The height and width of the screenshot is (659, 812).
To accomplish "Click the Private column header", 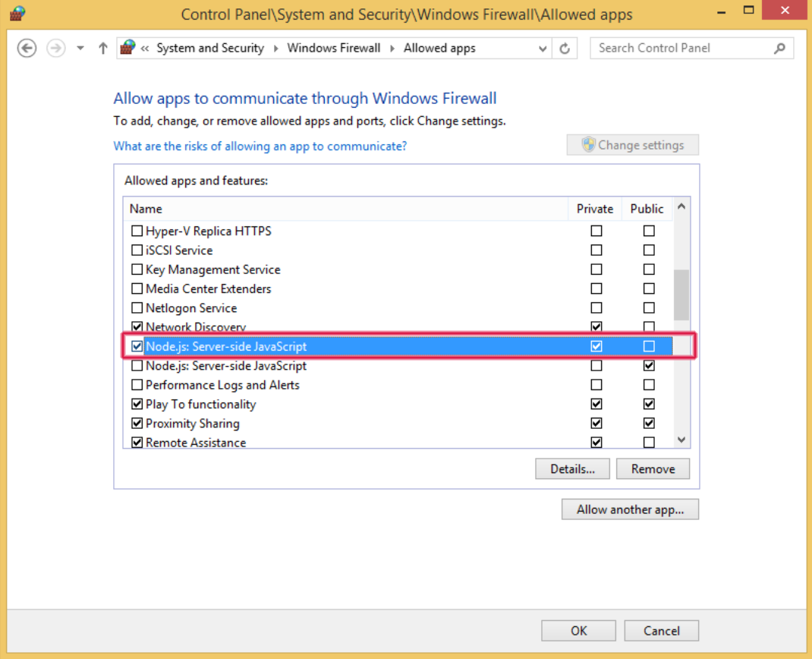I will click(x=594, y=209).
